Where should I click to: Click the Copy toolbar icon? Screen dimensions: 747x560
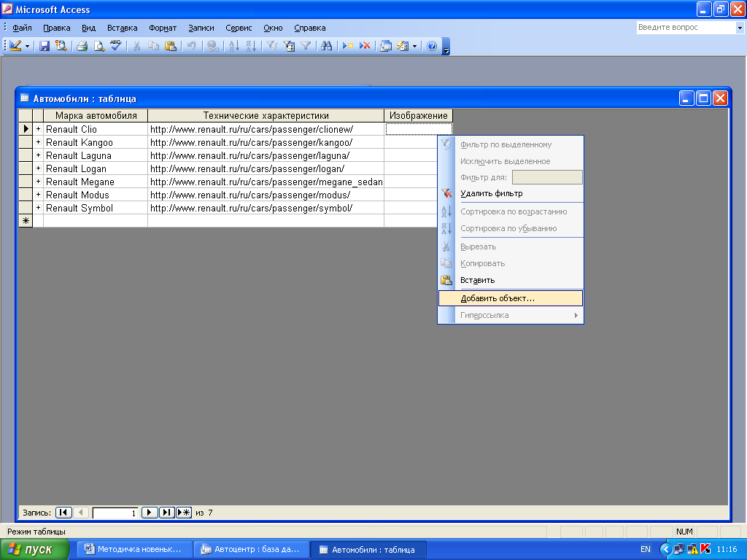[153, 46]
